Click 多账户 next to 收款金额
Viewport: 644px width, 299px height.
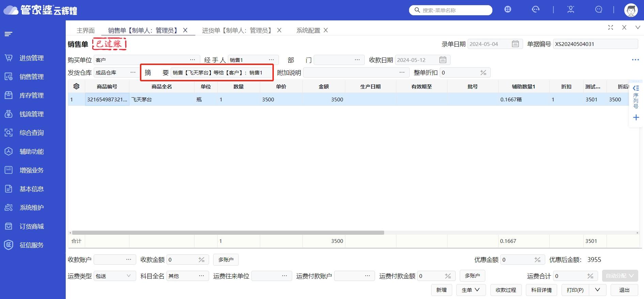tap(226, 260)
